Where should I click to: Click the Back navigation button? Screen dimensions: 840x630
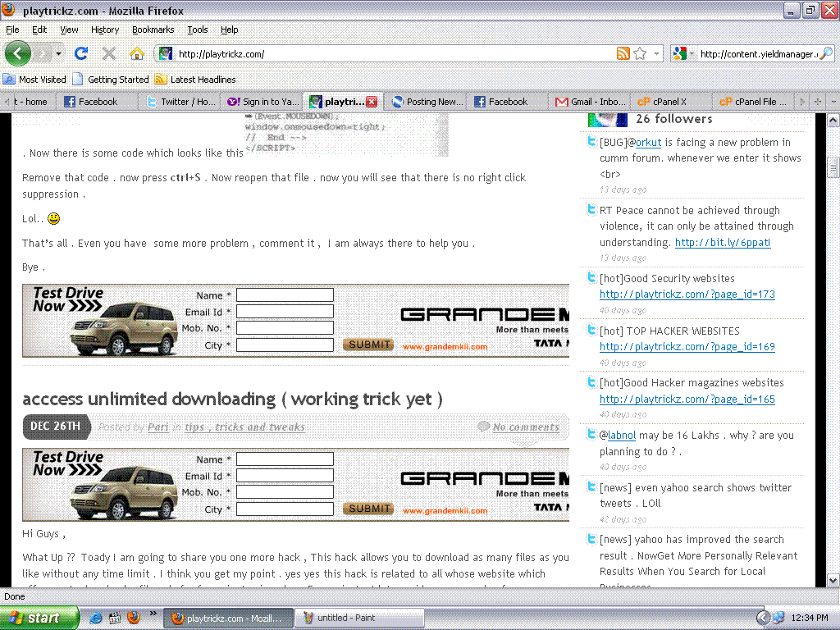pyautogui.click(x=18, y=53)
